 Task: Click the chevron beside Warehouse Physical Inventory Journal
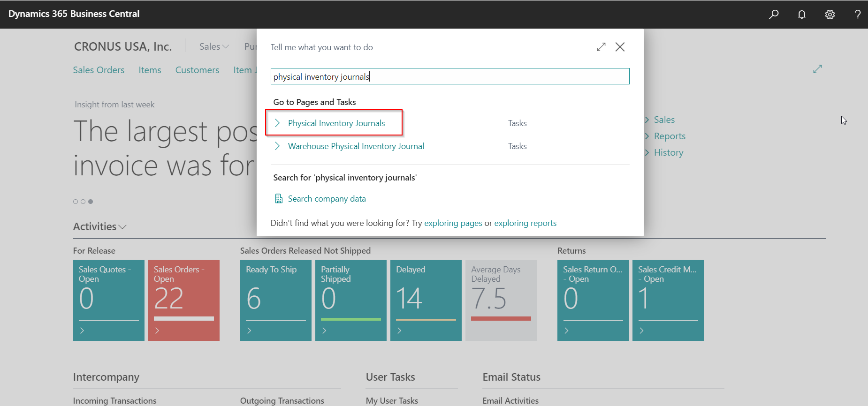tap(277, 146)
